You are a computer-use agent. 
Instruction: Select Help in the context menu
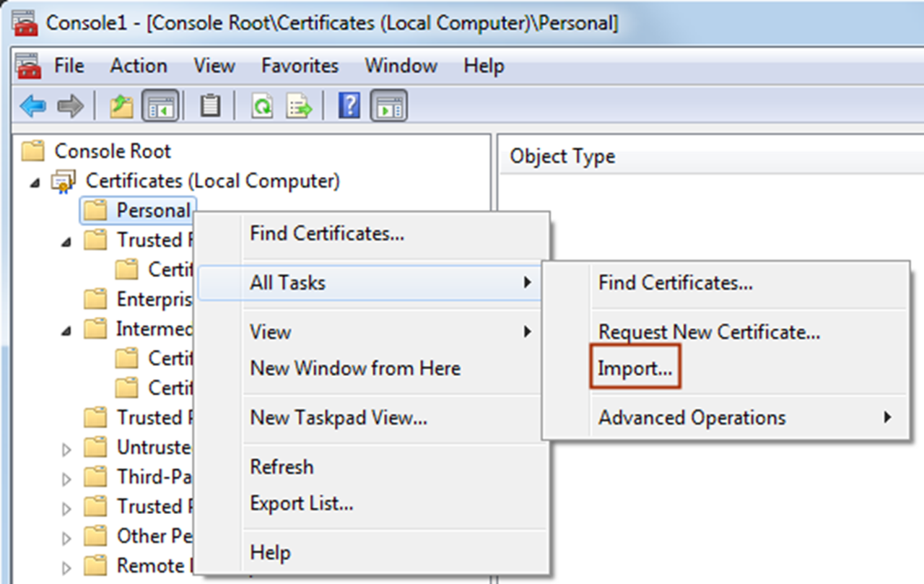(270, 553)
